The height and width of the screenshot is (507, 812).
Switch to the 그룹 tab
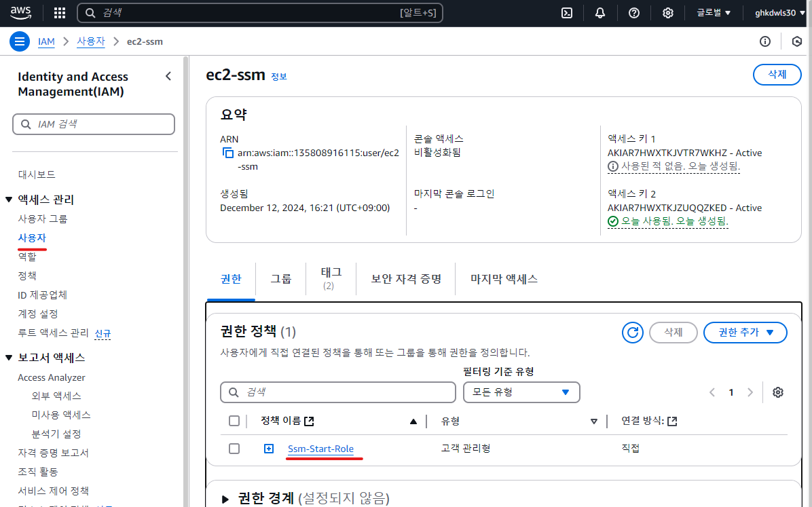281,279
